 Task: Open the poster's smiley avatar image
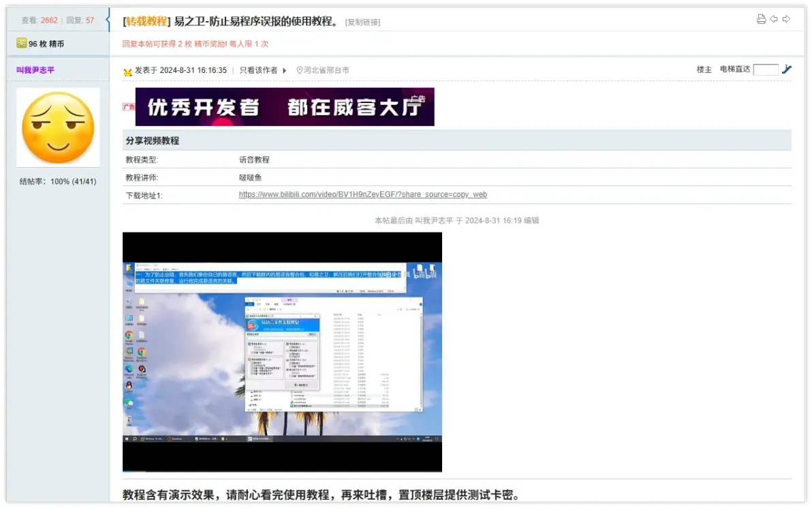58,128
